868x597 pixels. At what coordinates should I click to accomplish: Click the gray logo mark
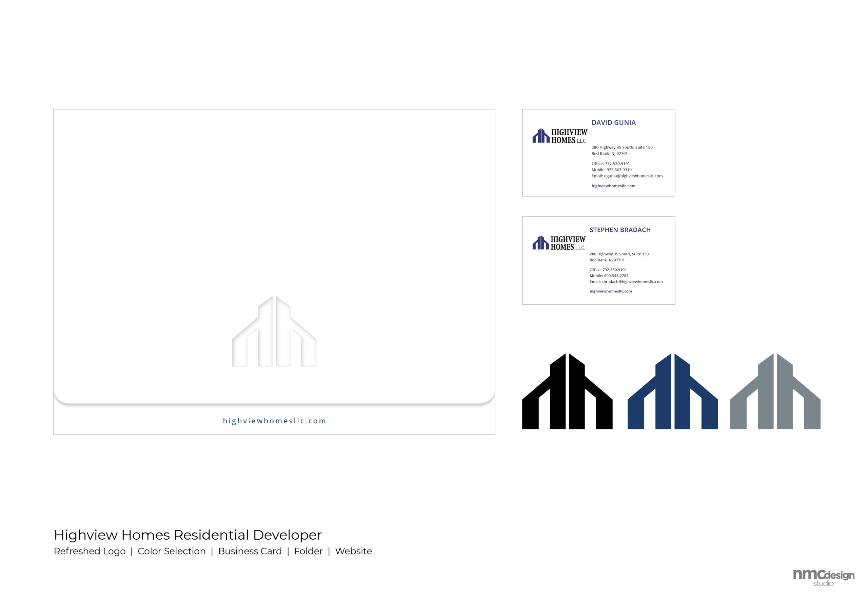[775, 391]
